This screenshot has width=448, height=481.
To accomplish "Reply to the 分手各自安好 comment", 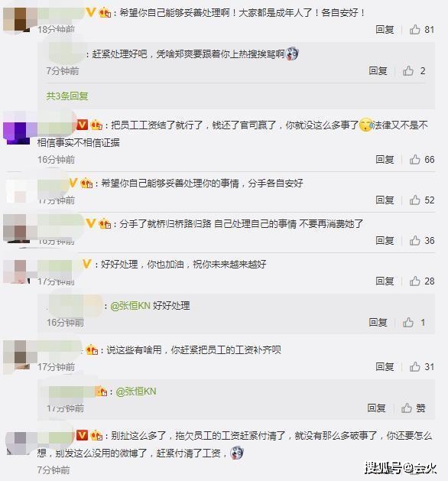I will point(385,200).
